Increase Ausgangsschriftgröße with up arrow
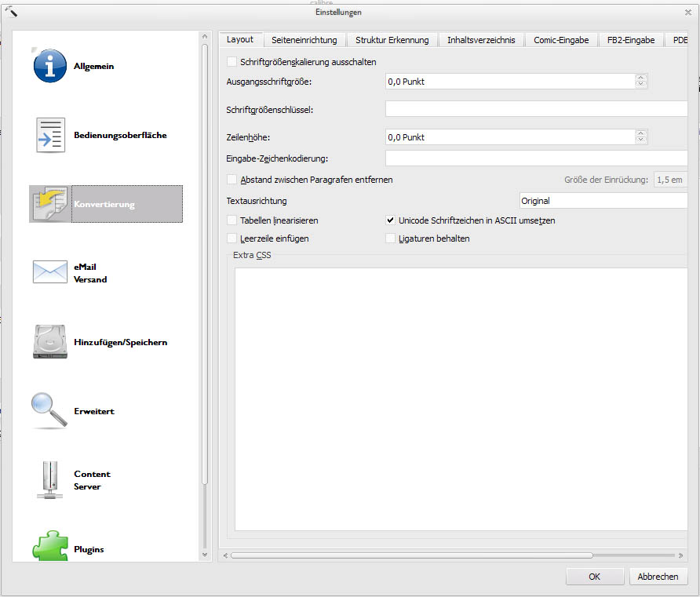The height and width of the screenshot is (597, 700). pos(640,78)
